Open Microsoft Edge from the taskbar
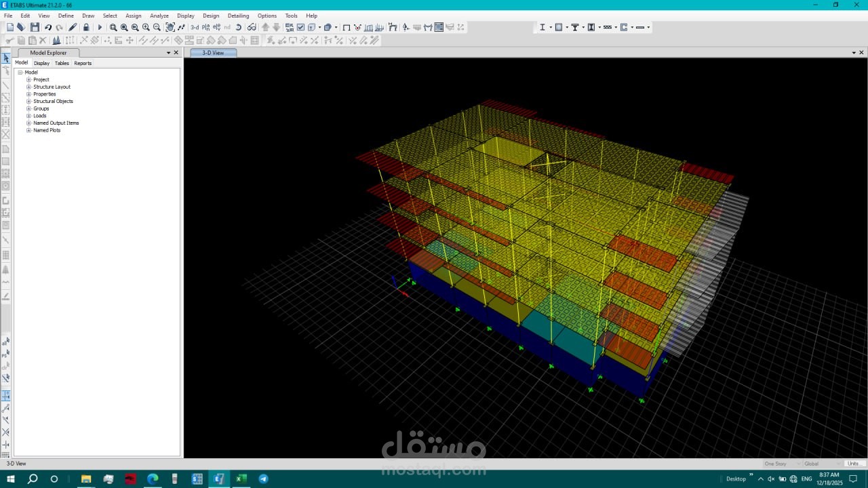Viewport: 868px width, 488px height. (x=152, y=479)
